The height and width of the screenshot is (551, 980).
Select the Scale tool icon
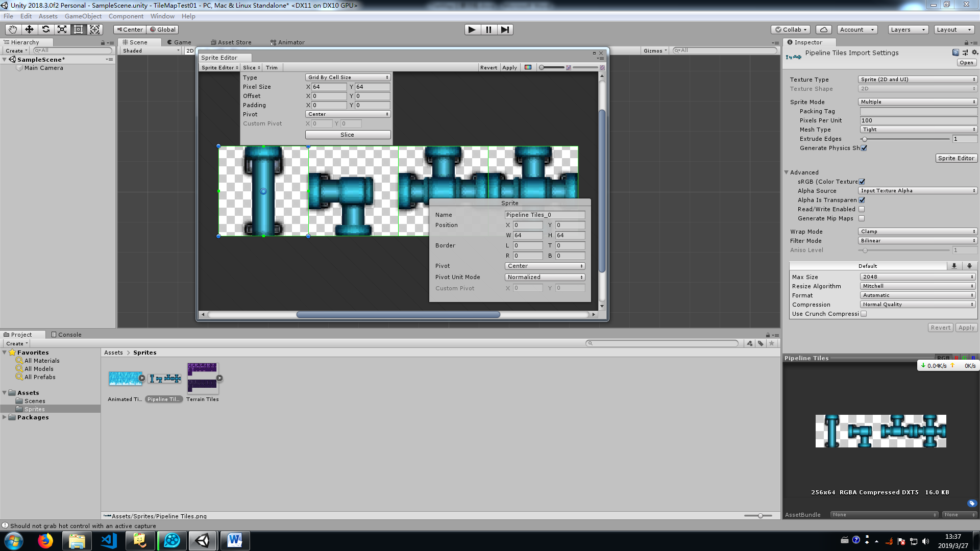click(62, 30)
